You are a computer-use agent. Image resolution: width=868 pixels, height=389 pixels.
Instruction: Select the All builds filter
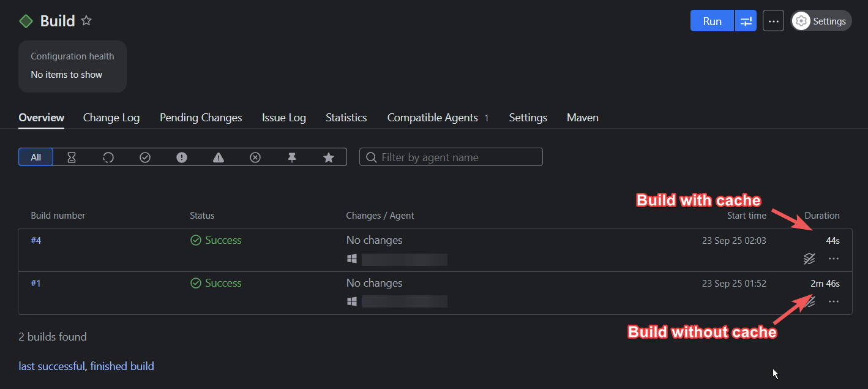[x=36, y=157]
